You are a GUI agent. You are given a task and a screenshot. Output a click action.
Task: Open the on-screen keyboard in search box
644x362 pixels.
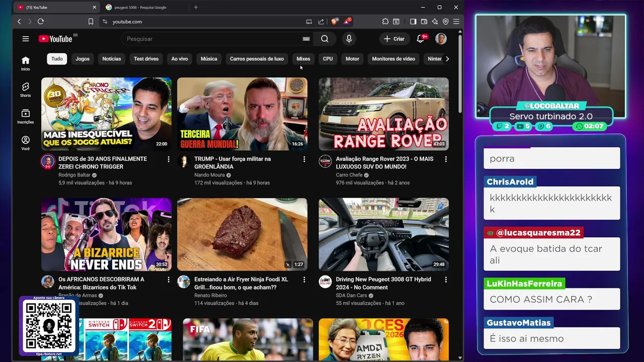click(x=306, y=39)
